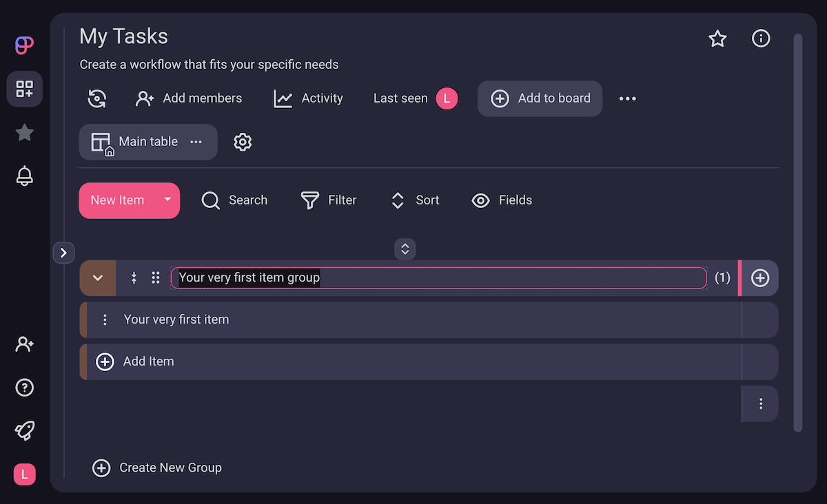The image size is (827, 504).
Task: Click the brown group color bar
Action: pyautogui.click(x=83, y=319)
